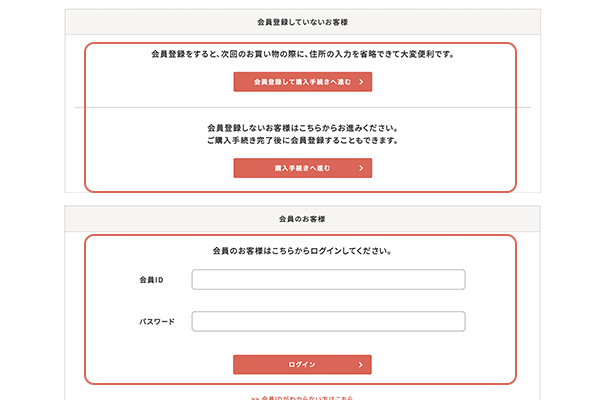Click empty space right of ログイン button
Screen dimensions: 600x400
(x=440, y=365)
